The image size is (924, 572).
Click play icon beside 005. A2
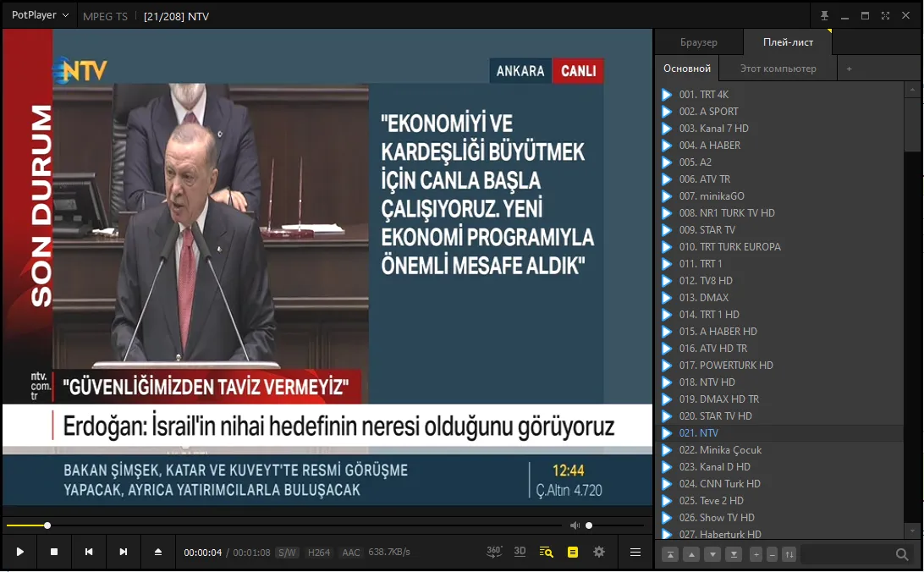pyautogui.click(x=667, y=162)
